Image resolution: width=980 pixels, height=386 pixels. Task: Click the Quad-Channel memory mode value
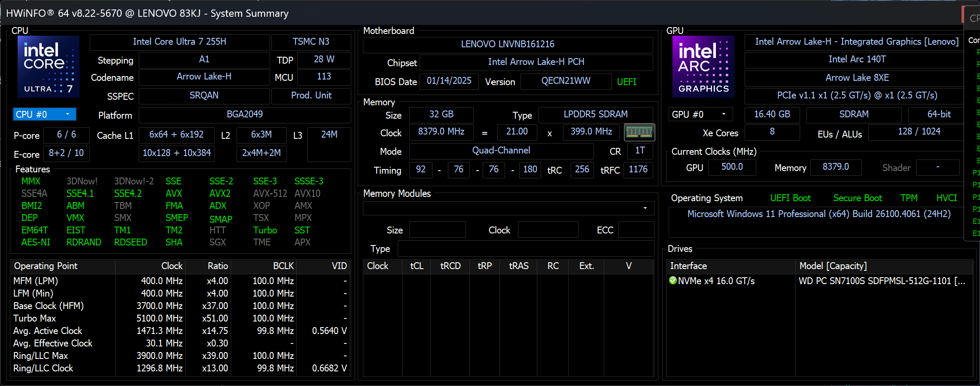501,150
